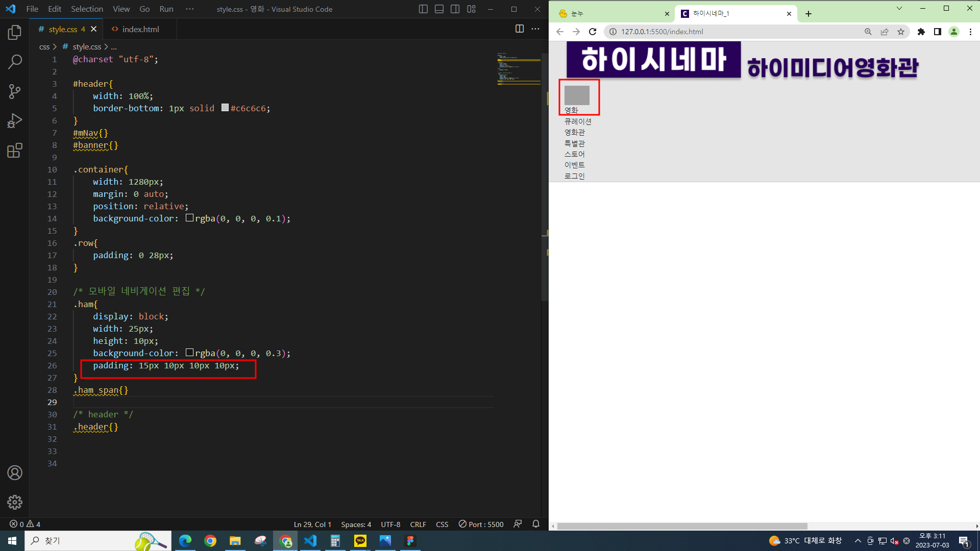
Task: Open the CSS language mode selector
Action: 442,524
